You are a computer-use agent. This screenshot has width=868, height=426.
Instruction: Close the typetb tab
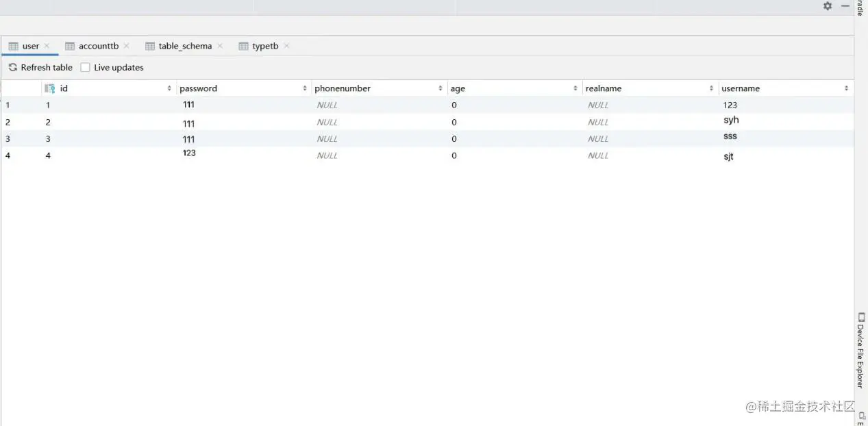click(286, 46)
